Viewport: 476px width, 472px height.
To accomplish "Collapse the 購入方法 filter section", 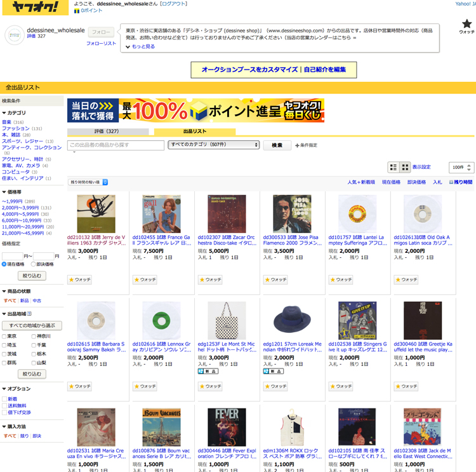I will pyautogui.click(x=14, y=426).
